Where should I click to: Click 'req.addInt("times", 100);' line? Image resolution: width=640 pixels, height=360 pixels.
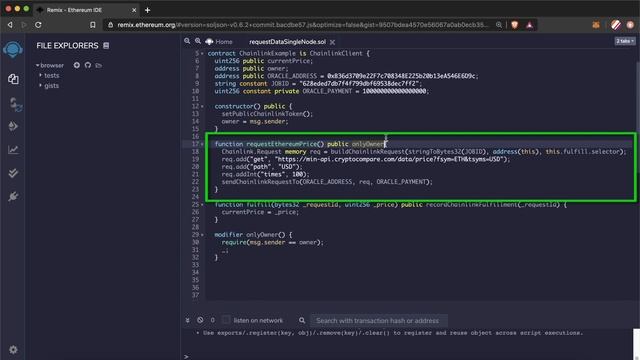point(266,174)
